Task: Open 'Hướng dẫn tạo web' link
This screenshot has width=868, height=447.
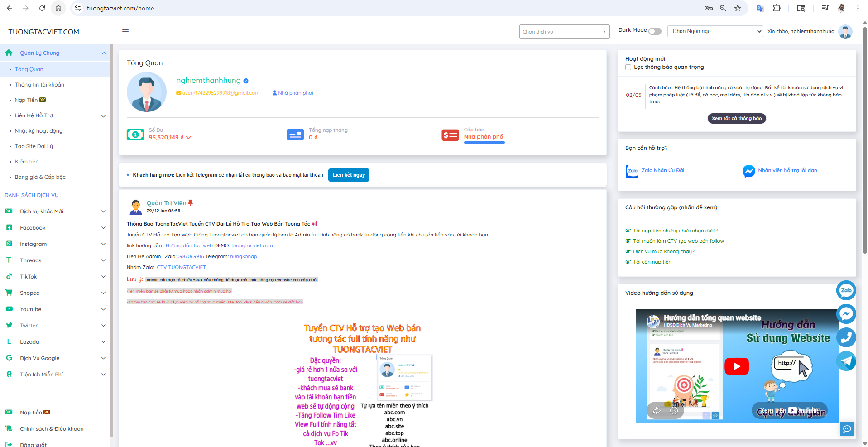Action: point(189,245)
